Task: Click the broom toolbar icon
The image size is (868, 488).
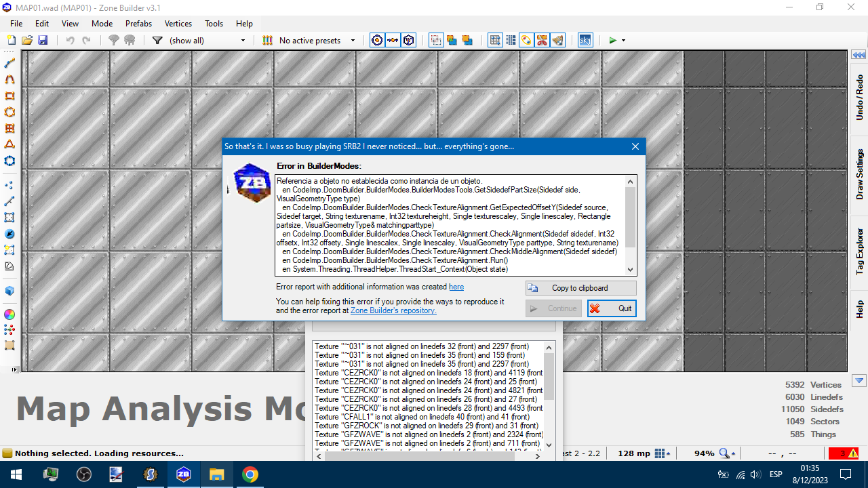Action: (558, 41)
